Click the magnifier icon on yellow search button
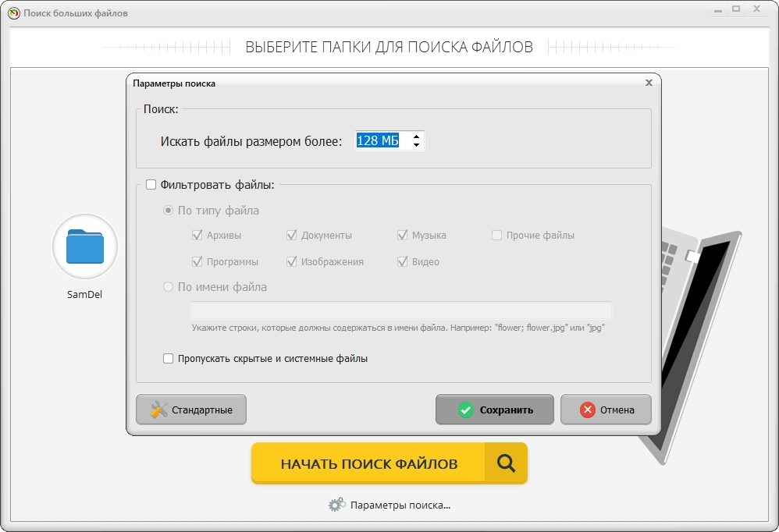This screenshot has width=779, height=532. point(506,463)
